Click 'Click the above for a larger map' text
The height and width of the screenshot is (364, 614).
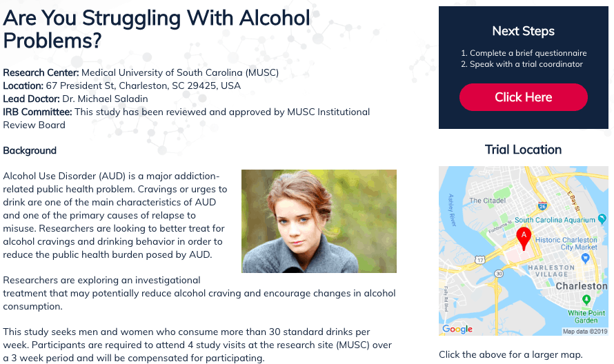pos(511,354)
